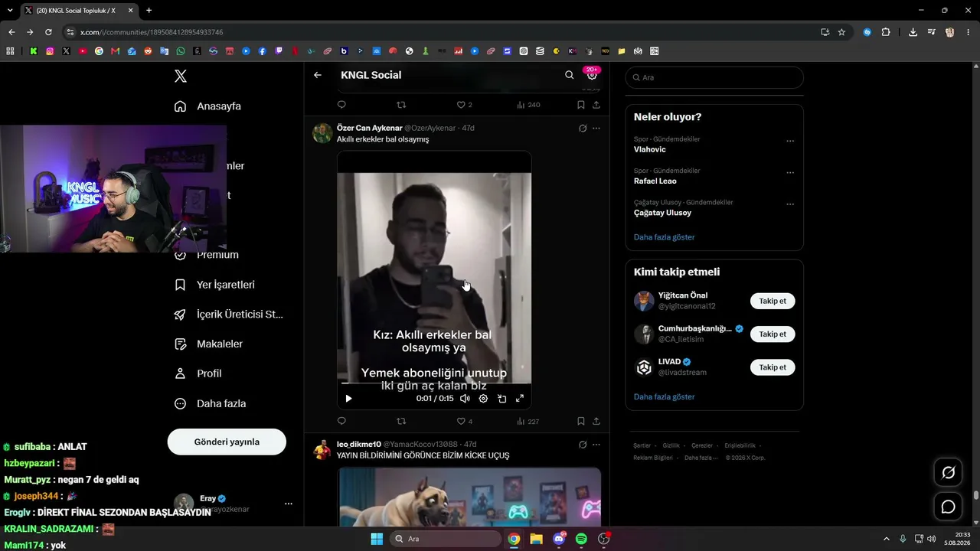The width and height of the screenshot is (980, 551).
Task: Open the YouTube bookmark in bookmarks bar
Action: [83, 51]
